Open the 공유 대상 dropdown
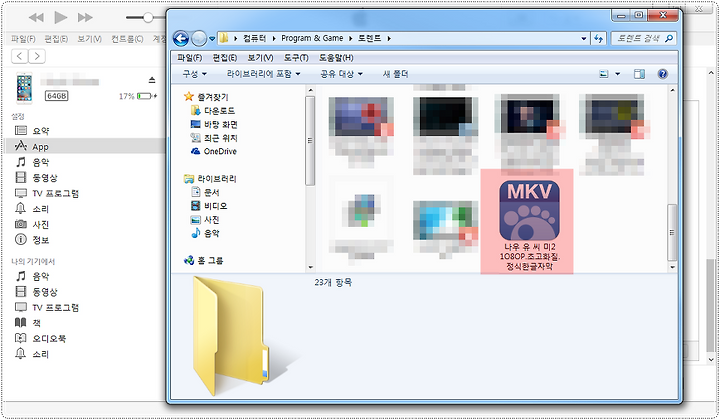The width and height of the screenshot is (720, 420). 342,74
